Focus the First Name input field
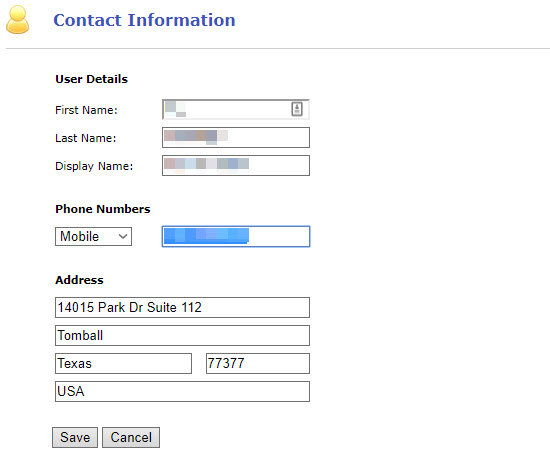This screenshot has width=550, height=460. point(236,109)
